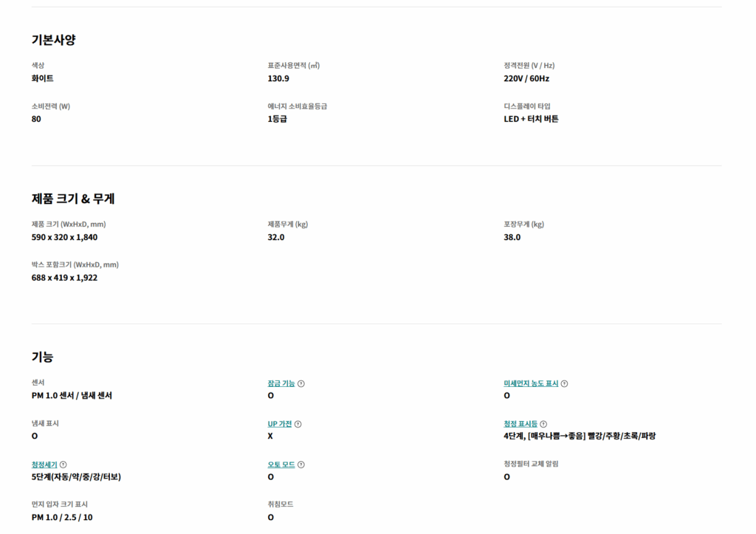Screen dimensions: 756x534
Task: Click the 청정 표시등 link
Action: (x=520, y=424)
